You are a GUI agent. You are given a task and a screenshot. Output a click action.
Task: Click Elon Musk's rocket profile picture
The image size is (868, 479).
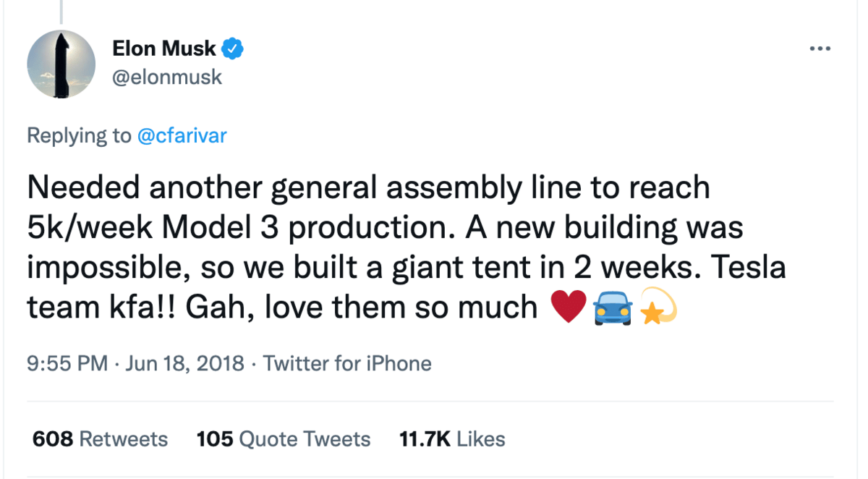pos(61,64)
